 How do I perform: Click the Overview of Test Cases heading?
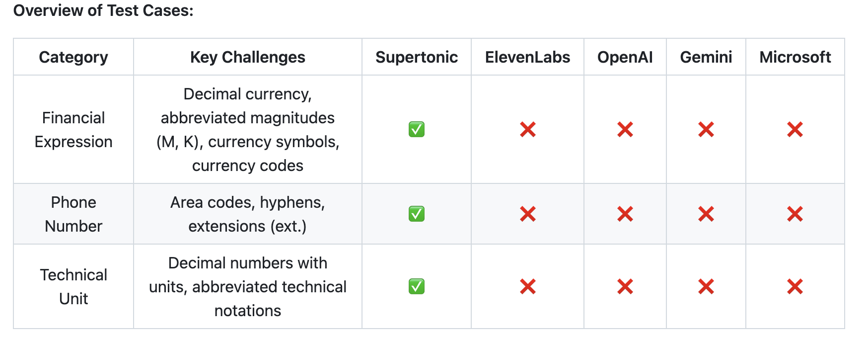pyautogui.click(x=103, y=10)
